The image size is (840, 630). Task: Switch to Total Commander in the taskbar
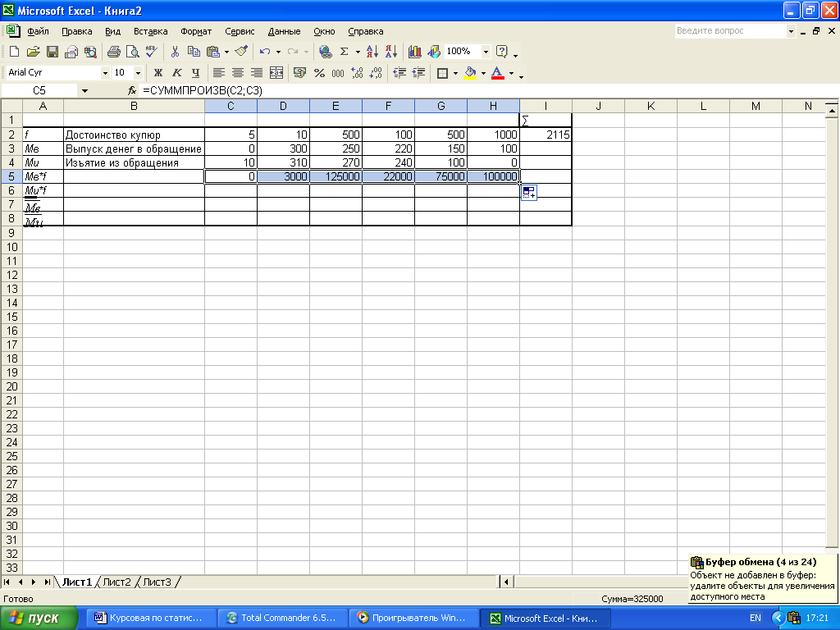coord(281,619)
